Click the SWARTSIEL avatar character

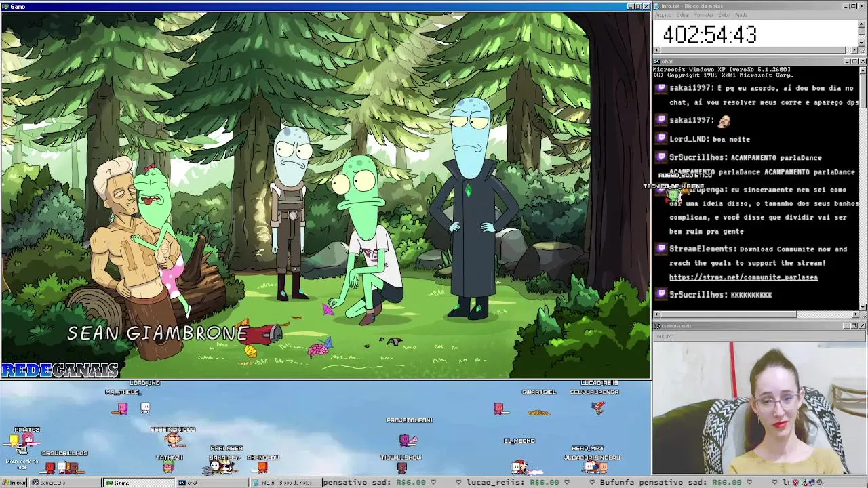[x=539, y=411]
